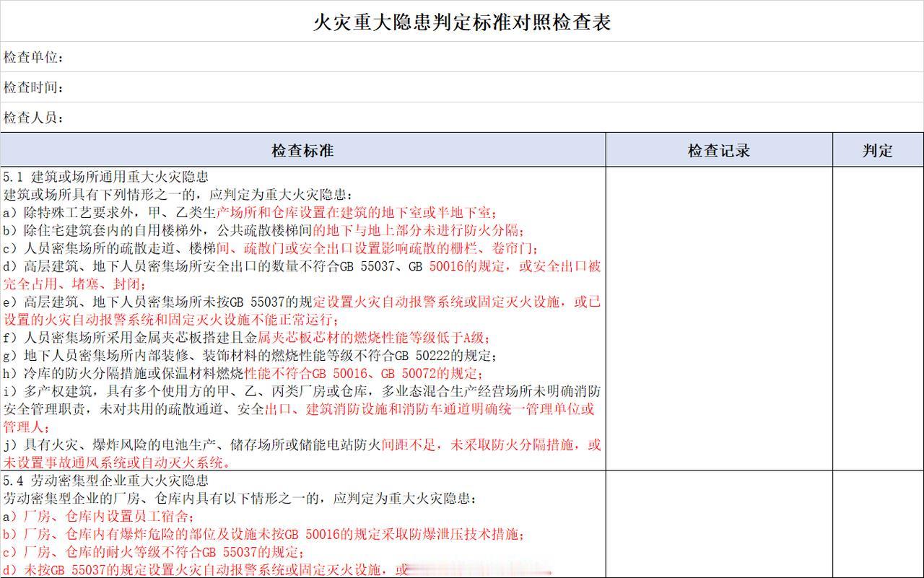Image resolution: width=924 pixels, height=578 pixels.
Task: Click item b) about 公共疏散楼梯间
Action: (x=264, y=230)
